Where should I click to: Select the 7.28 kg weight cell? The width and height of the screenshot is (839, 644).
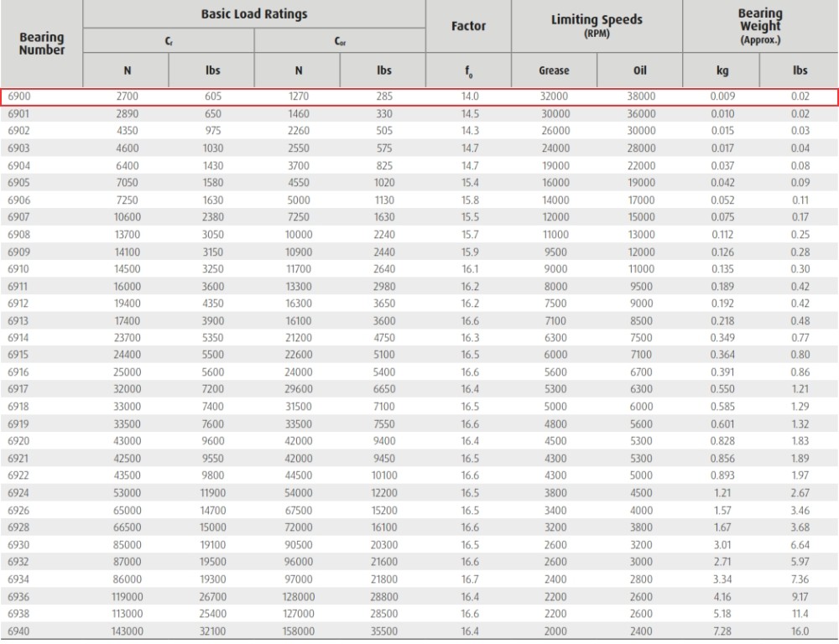tap(722, 631)
